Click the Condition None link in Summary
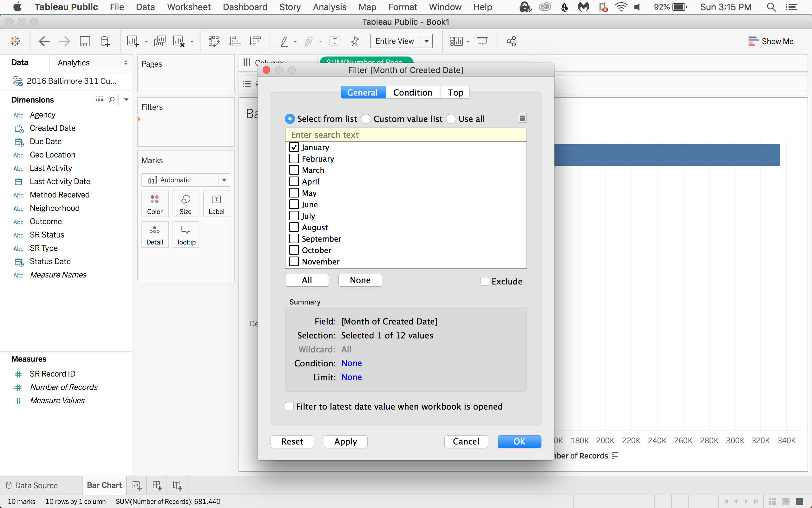This screenshot has height=508, width=812. 352,363
